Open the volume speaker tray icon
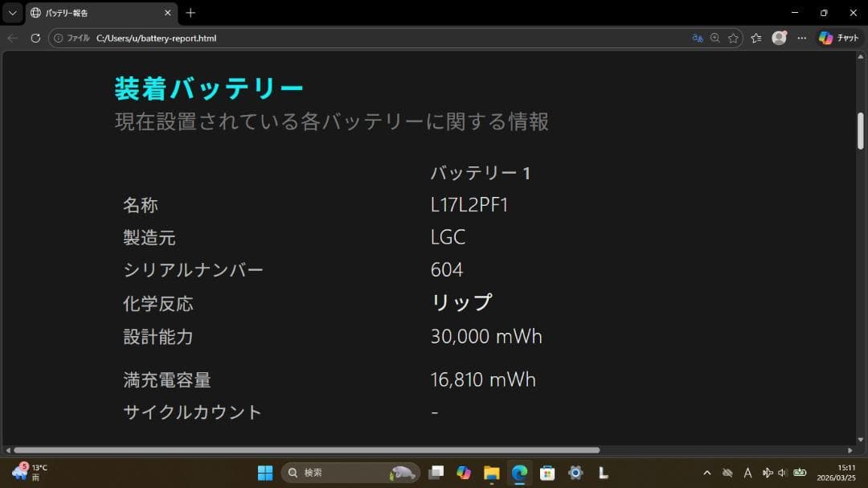 (x=783, y=473)
